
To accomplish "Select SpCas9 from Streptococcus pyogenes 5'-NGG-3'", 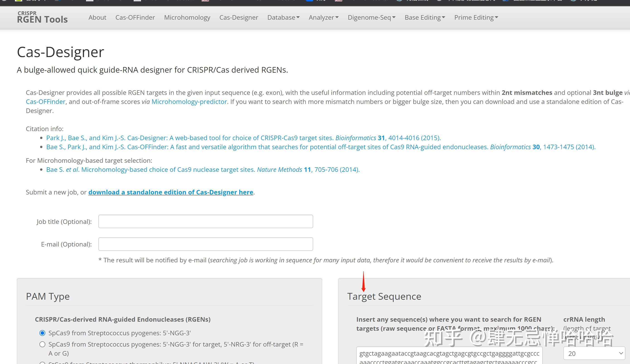I will (x=42, y=333).
